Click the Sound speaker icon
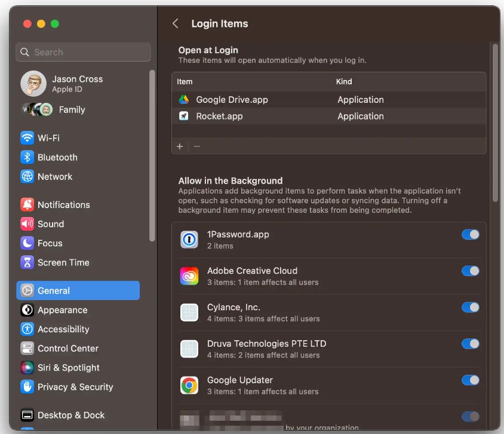This screenshot has height=434, width=504. point(27,224)
